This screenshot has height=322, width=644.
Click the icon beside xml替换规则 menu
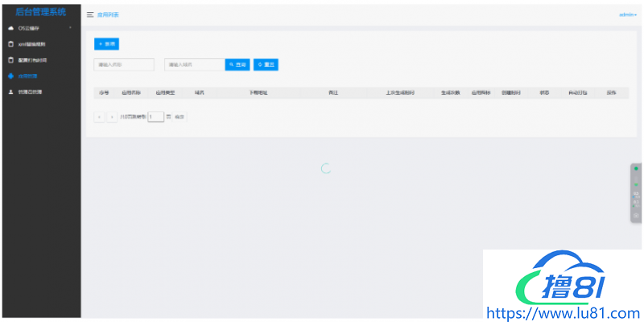[x=10, y=43]
